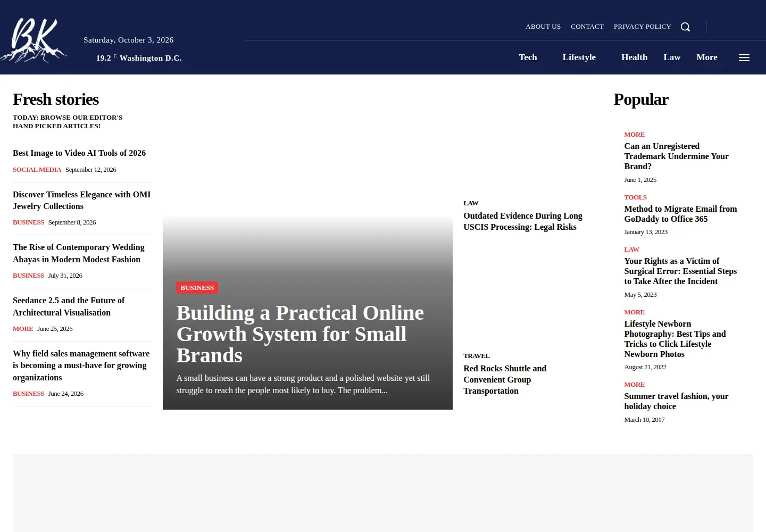Open the field sales management software article

[81, 365]
